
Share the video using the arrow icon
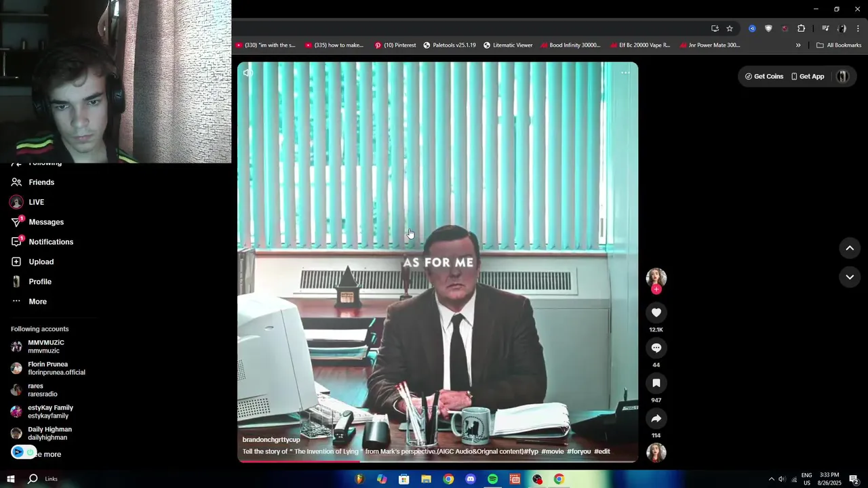(656, 418)
